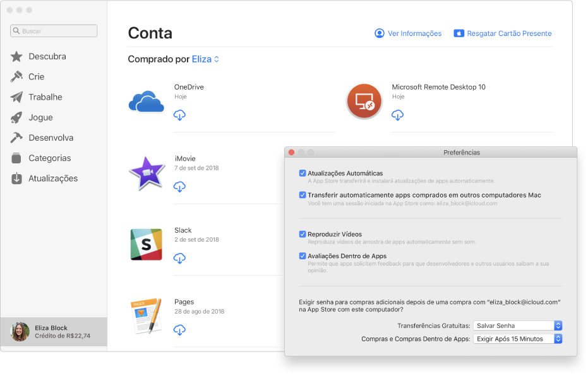Click the Slack app title
The height and width of the screenshot is (376, 588).
coord(183,230)
